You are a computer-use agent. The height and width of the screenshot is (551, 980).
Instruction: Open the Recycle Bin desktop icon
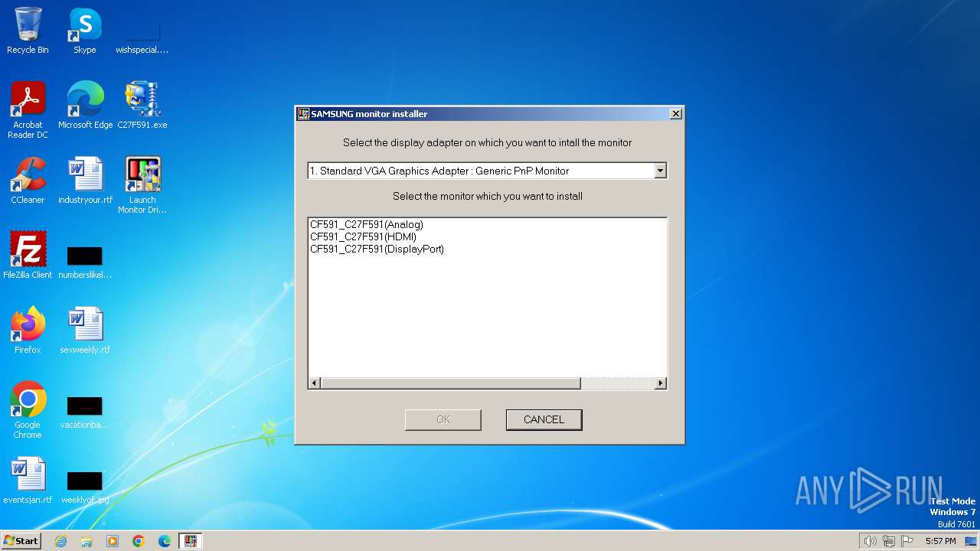[28, 31]
